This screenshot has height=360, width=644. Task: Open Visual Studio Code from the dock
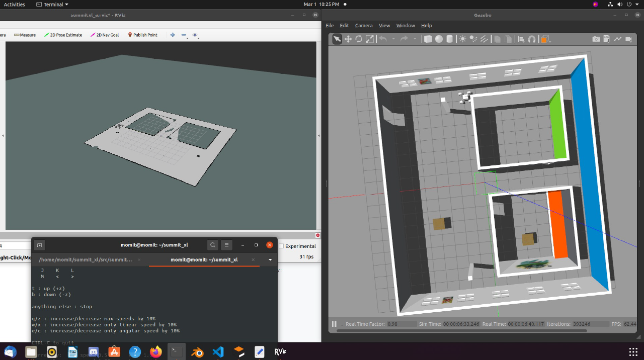(218, 352)
